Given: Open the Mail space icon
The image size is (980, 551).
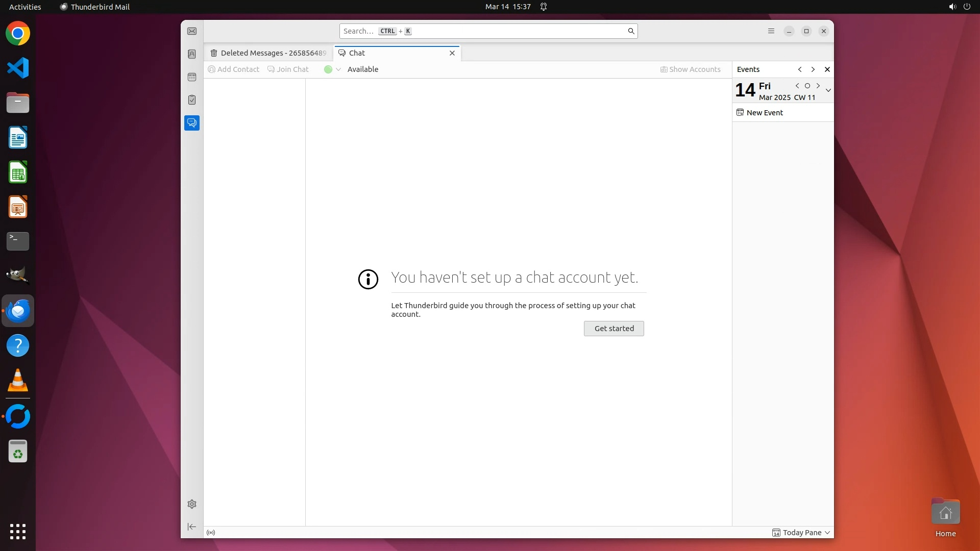Looking at the screenshot, I should coord(192,31).
